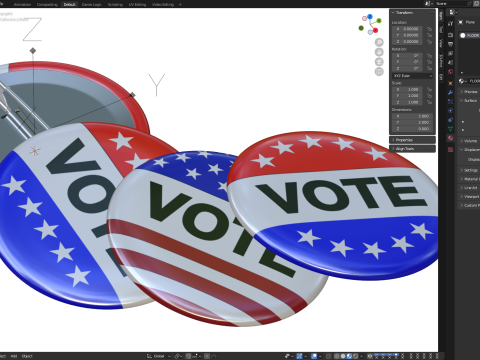The height and width of the screenshot is (360, 480).
Task: Select the Default workspace tab
Action: [69, 4]
